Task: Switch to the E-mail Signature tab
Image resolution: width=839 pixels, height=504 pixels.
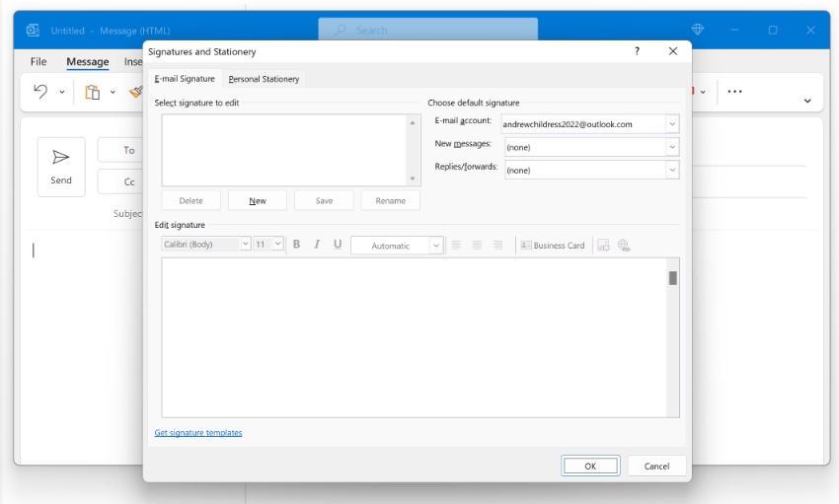Action: coord(185,79)
